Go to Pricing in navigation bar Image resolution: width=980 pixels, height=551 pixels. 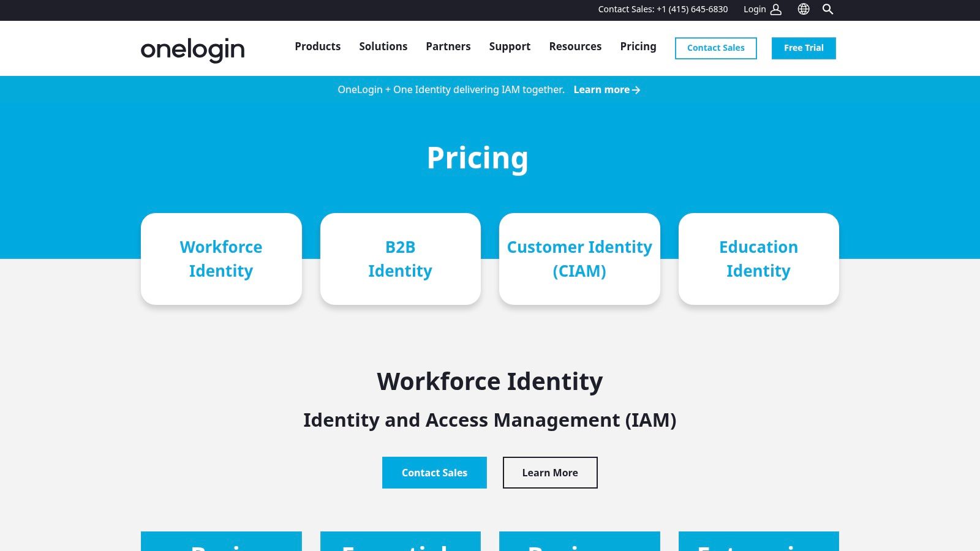(638, 47)
